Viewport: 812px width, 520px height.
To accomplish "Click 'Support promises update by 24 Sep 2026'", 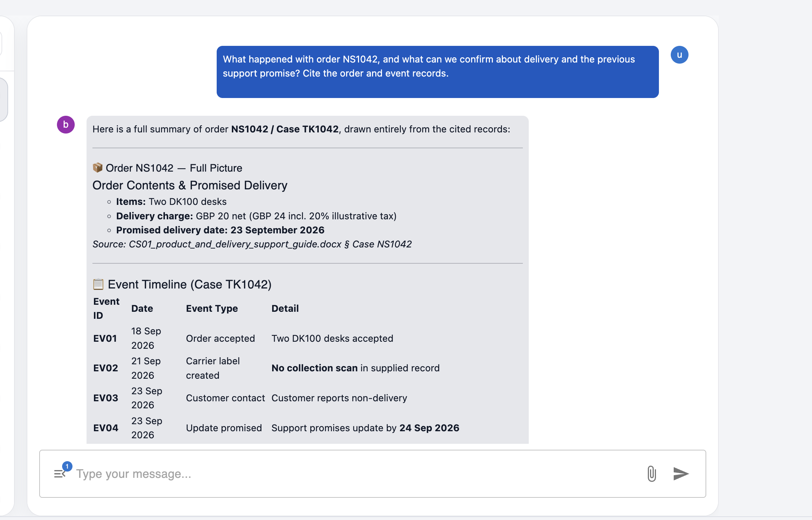I will (365, 428).
